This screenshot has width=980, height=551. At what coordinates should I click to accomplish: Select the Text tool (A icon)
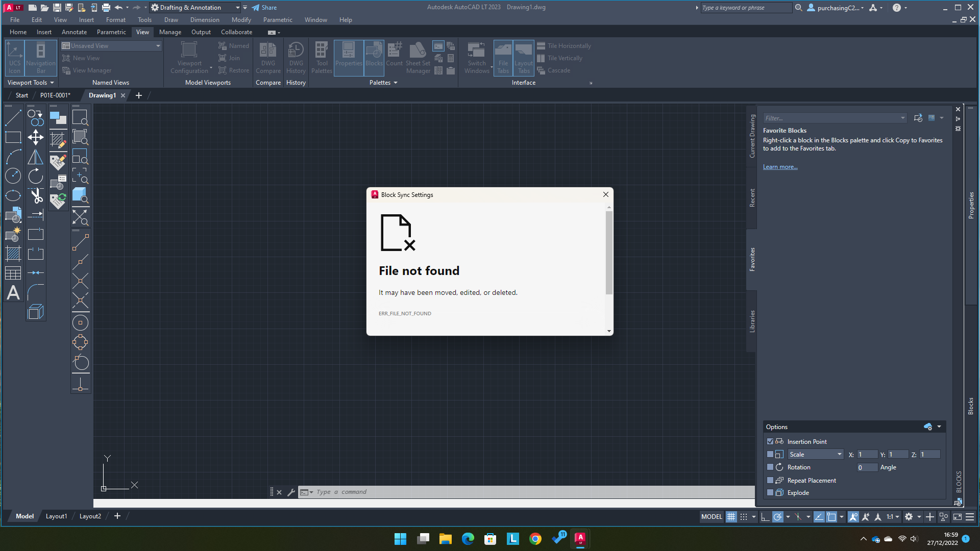[x=13, y=293]
